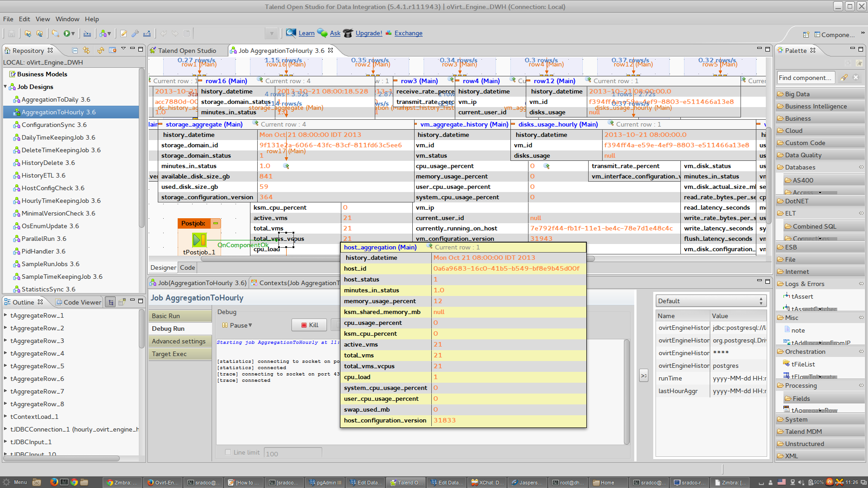868x488 pixels.
Task: Click the Line limit value field
Action: point(293,453)
